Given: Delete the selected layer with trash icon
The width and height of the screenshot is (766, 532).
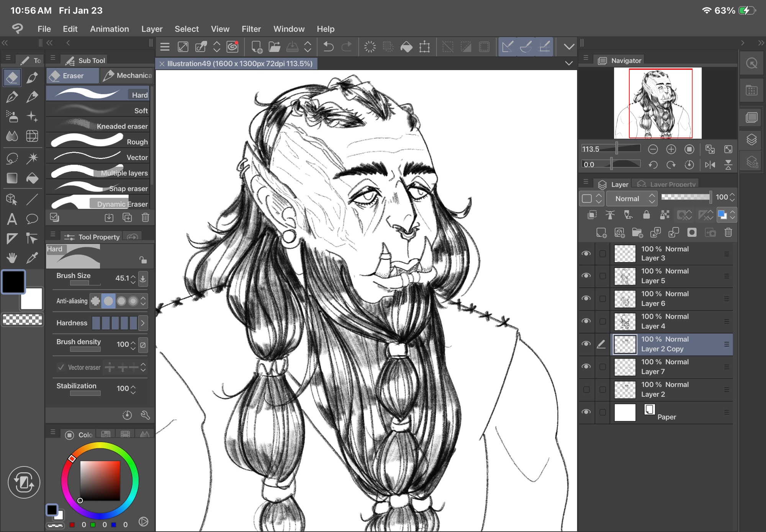Looking at the screenshot, I should pyautogui.click(x=728, y=232).
